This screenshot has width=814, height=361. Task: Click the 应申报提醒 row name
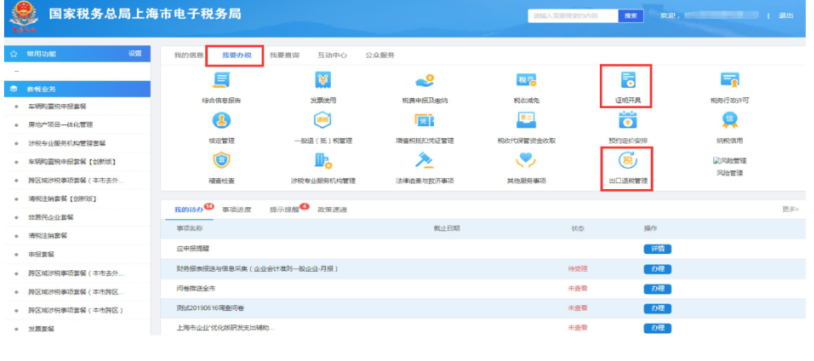coord(193,249)
